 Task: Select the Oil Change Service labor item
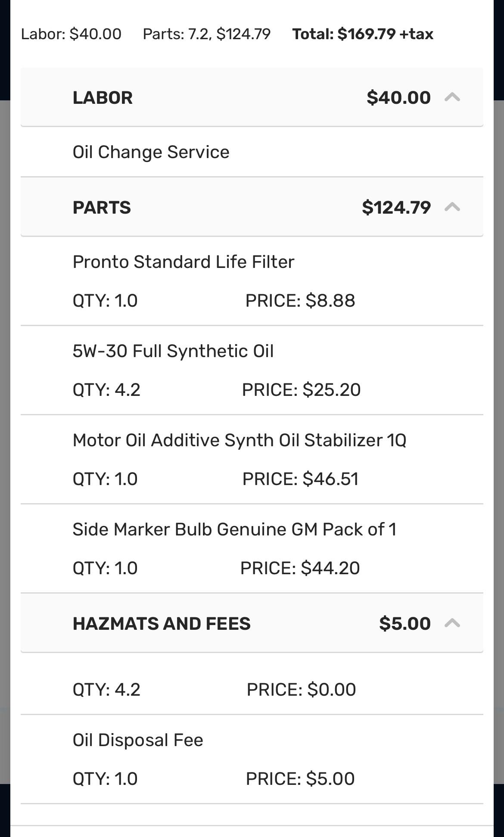(x=151, y=152)
